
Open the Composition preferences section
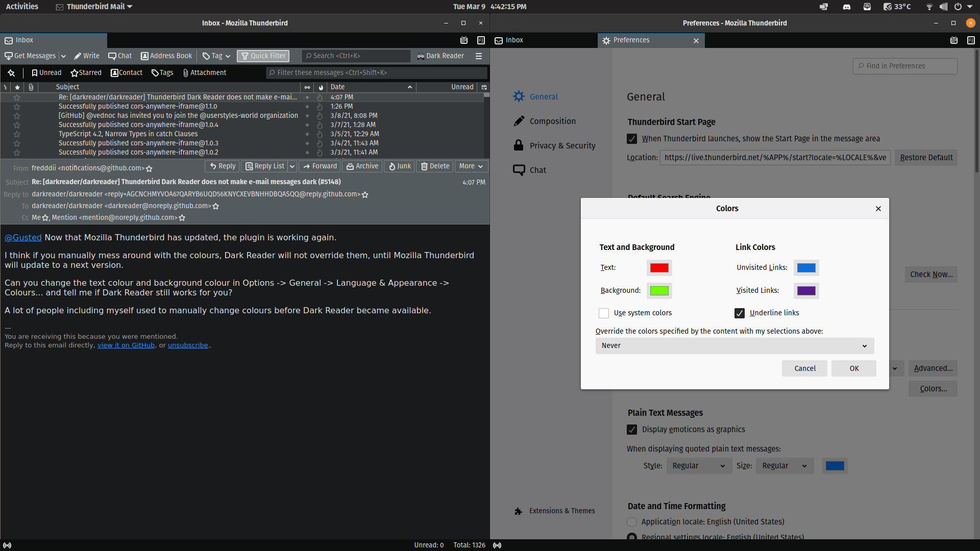coord(553,121)
